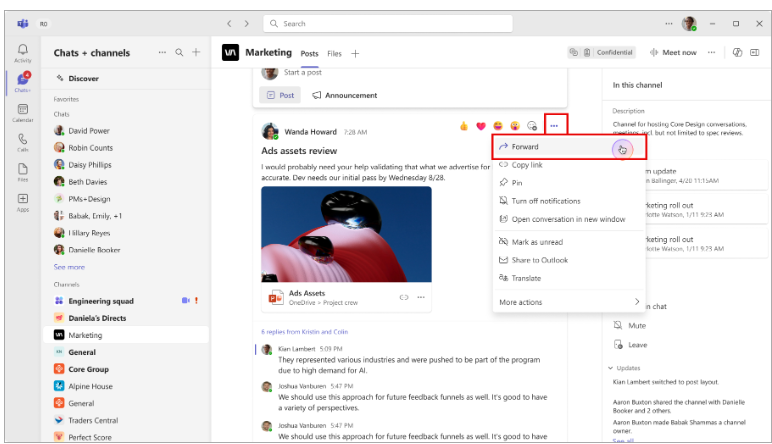This screenshot has width=772, height=444.
Task: Switch to the Files tab
Action: [x=334, y=54]
